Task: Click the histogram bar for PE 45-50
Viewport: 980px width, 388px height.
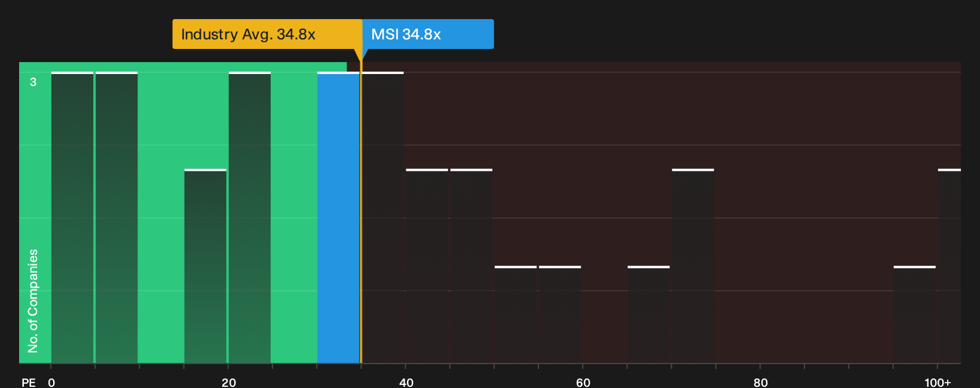Action: (471, 266)
